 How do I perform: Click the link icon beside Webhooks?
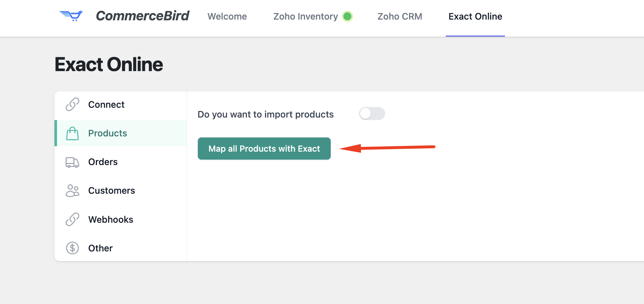(72, 219)
